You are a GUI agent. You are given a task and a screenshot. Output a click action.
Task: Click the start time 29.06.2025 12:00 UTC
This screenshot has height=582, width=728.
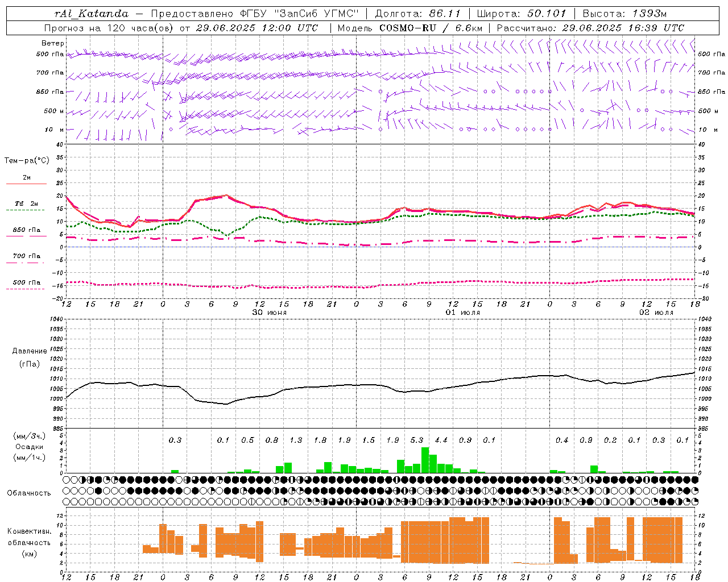click(x=257, y=28)
